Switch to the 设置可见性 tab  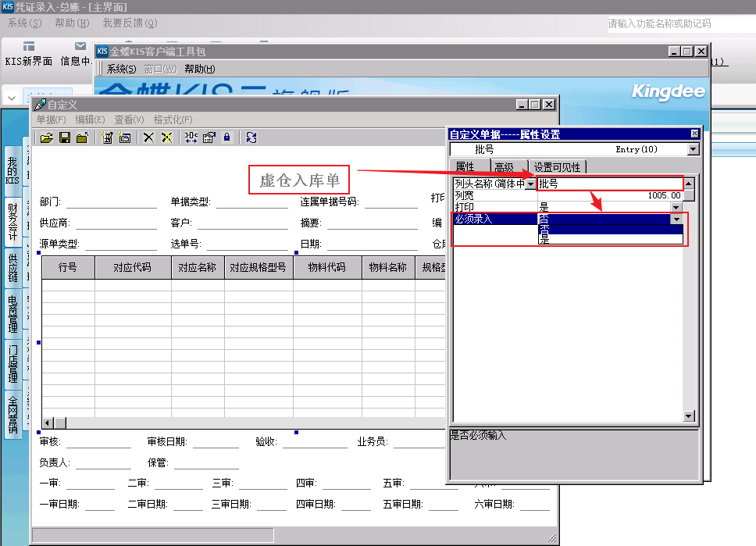point(557,167)
